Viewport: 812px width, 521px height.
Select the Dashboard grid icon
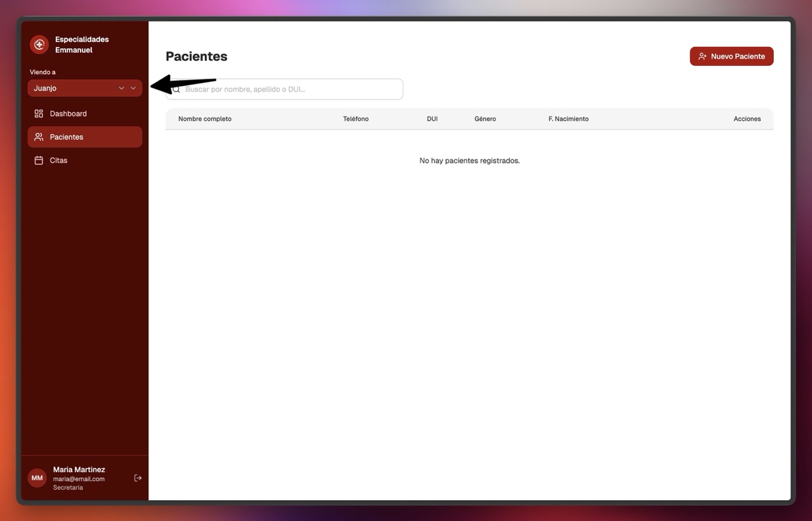(39, 113)
